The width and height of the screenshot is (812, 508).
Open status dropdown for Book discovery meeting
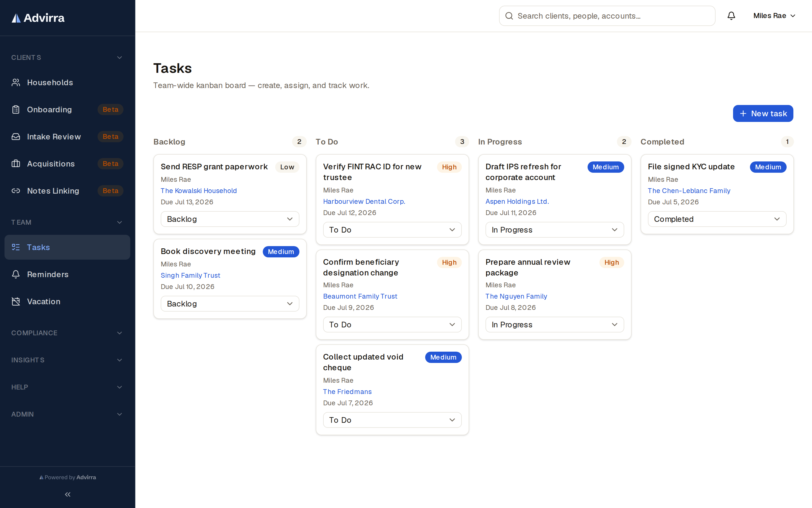coord(230,304)
